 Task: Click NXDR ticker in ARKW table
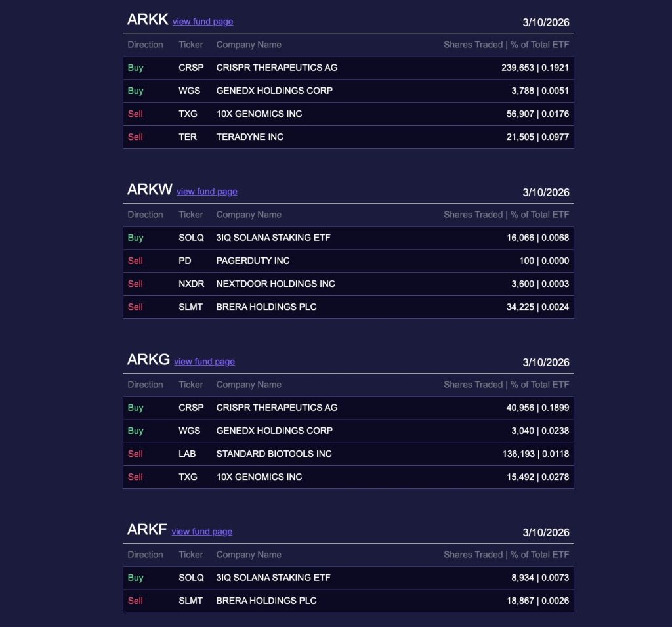[191, 284]
